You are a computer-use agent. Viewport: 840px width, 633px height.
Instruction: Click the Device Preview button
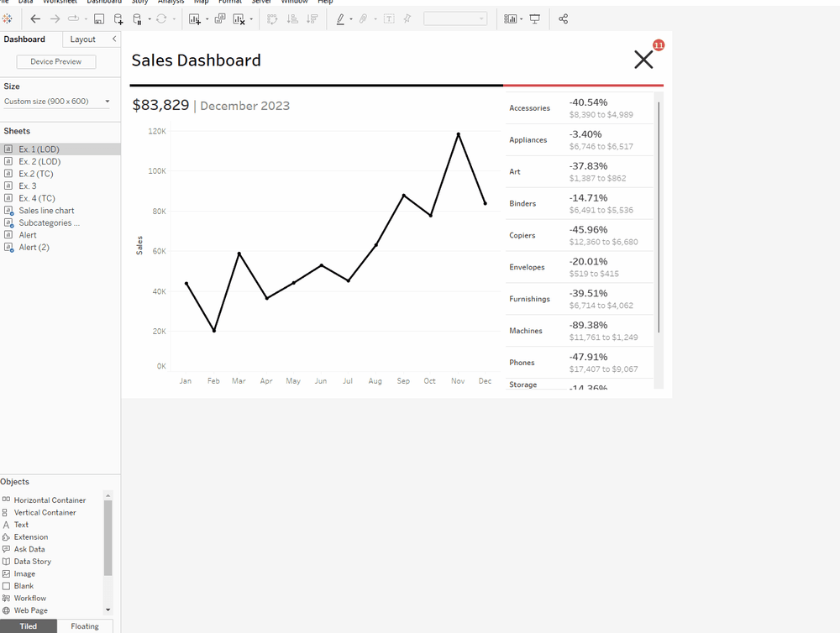pos(55,61)
